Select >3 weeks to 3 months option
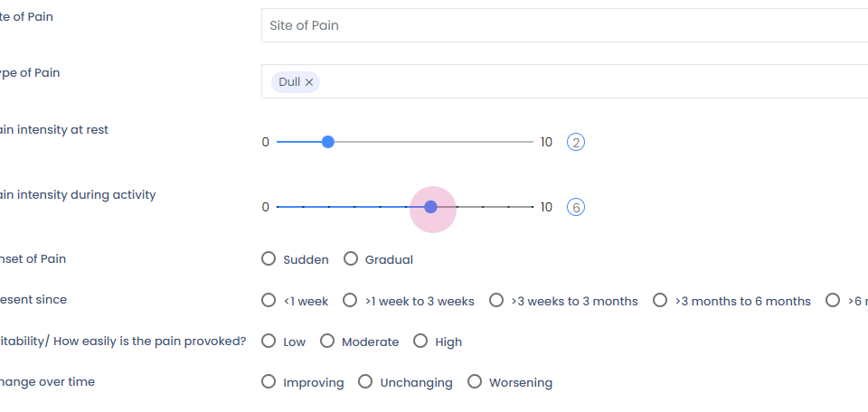This screenshot has height=412, width=868. click(496, 301)
